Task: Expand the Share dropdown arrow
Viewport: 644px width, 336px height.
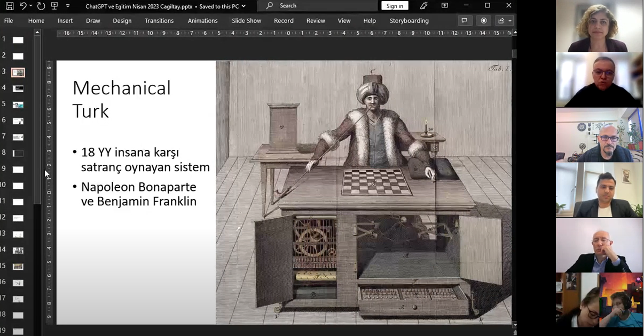Action: click(510, 21)
